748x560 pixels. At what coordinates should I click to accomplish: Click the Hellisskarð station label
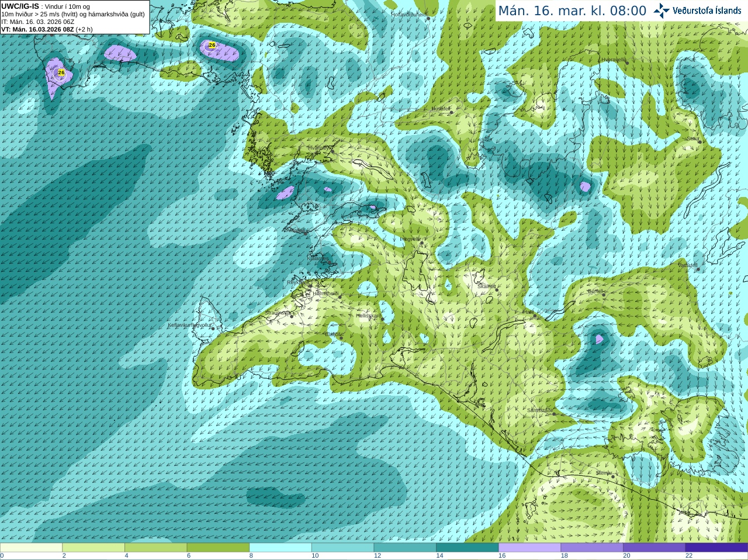369,316
